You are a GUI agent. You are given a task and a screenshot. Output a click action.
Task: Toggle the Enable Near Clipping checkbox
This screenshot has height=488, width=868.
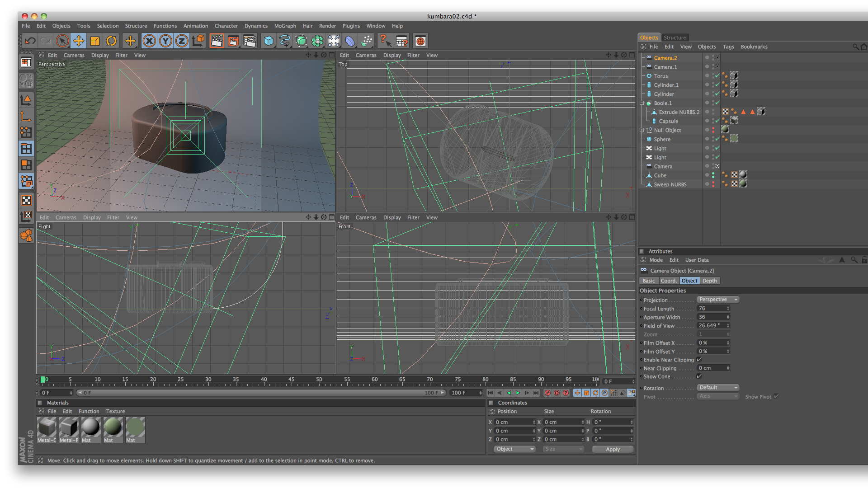(x=699, y=360)
